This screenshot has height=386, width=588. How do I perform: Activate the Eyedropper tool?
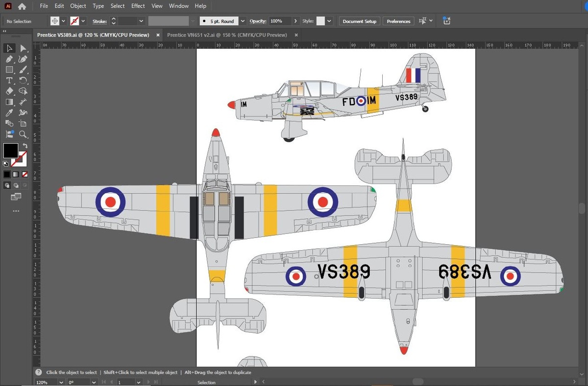coord(9,113)
